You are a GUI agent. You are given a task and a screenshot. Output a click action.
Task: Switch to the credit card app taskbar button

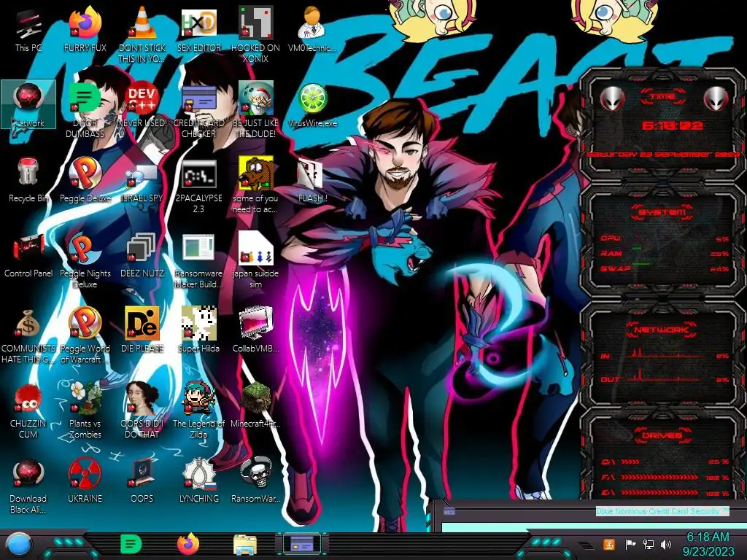tap(302, 544)
